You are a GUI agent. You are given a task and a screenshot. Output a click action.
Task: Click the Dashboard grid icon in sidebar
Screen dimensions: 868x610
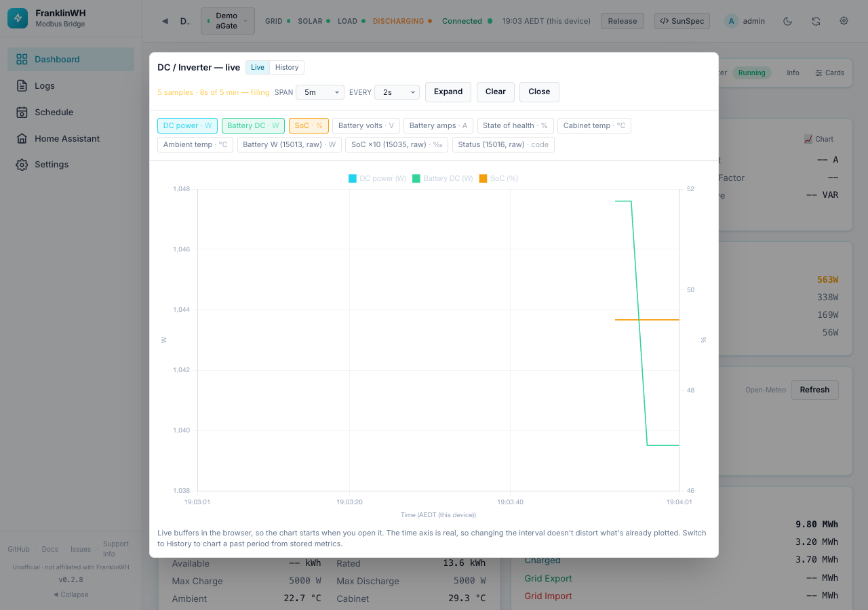[22, 60]
